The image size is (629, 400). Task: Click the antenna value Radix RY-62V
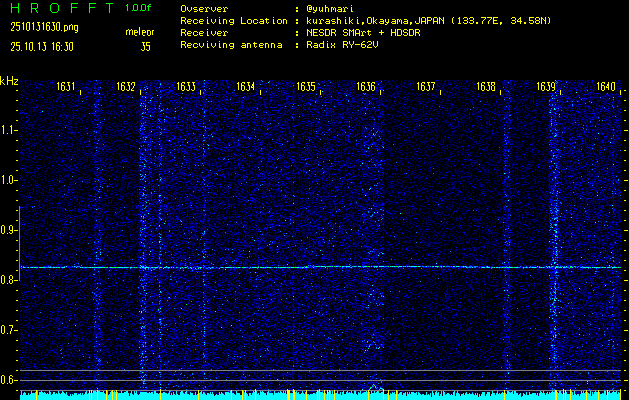pyautogui.click(x=342, y=45)
